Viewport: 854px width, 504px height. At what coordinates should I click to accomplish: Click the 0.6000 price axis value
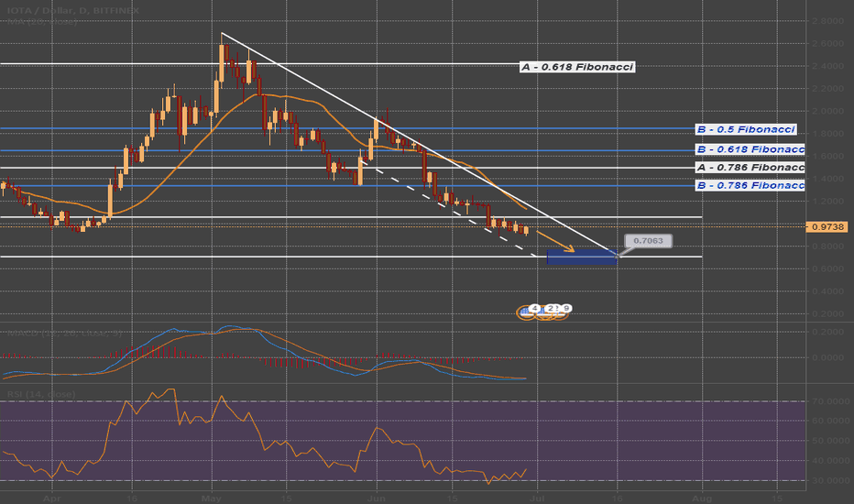click(x=827, y=268)
